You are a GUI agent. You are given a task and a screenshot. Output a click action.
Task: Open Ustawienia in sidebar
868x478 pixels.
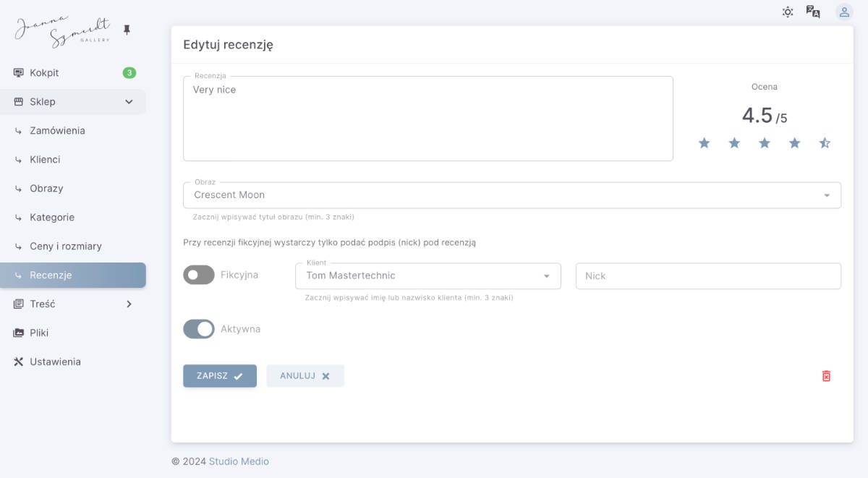73,362
